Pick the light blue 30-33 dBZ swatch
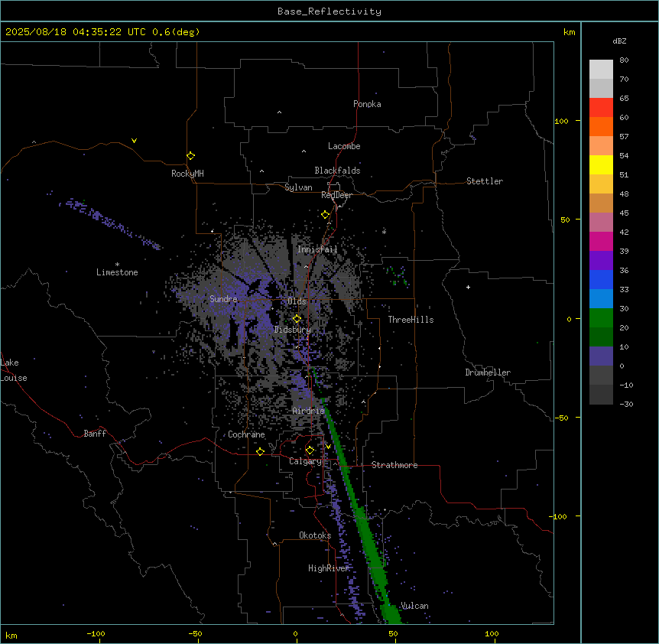 click(x=601, y=299)
